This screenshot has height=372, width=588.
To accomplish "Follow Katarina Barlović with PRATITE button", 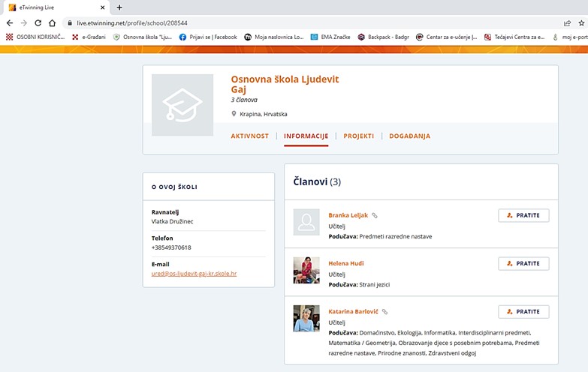I will click(523, 312).
